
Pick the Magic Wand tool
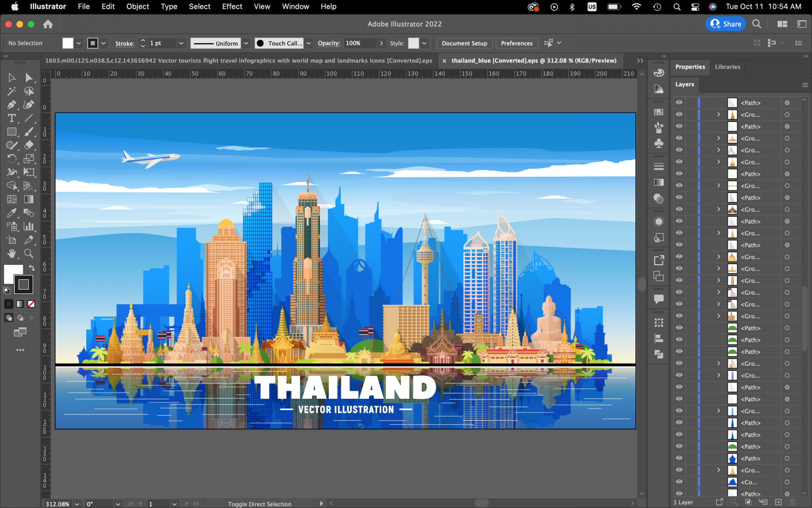(x=11, y=91)
